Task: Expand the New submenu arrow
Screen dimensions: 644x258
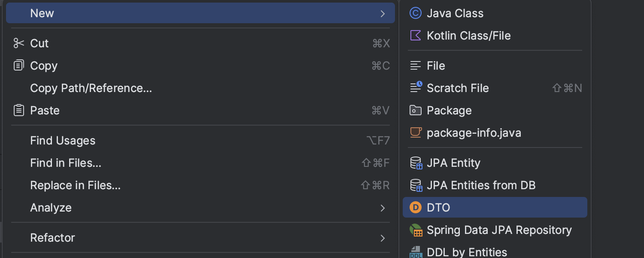Action: coord(383,14)
